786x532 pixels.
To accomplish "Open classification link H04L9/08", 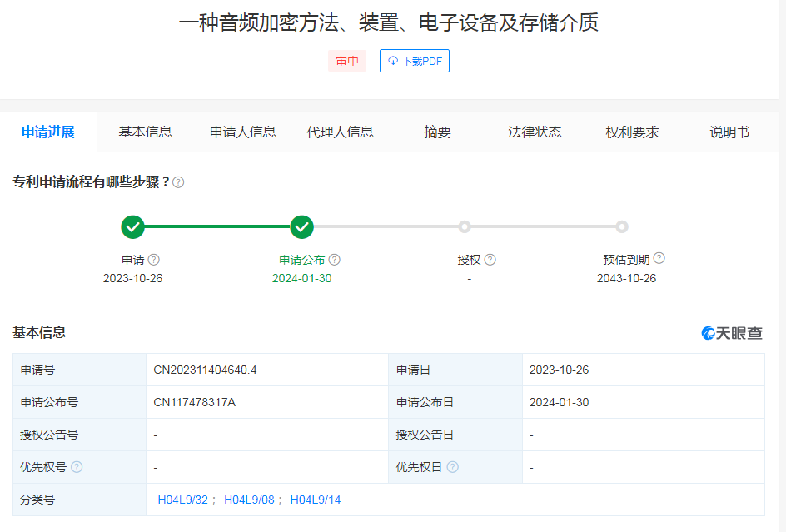I will (249, 500).
